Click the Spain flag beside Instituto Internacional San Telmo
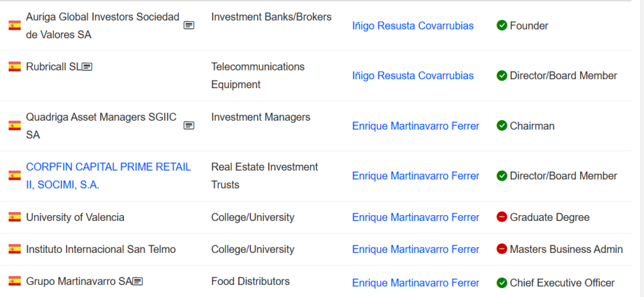 pos(15,249)
